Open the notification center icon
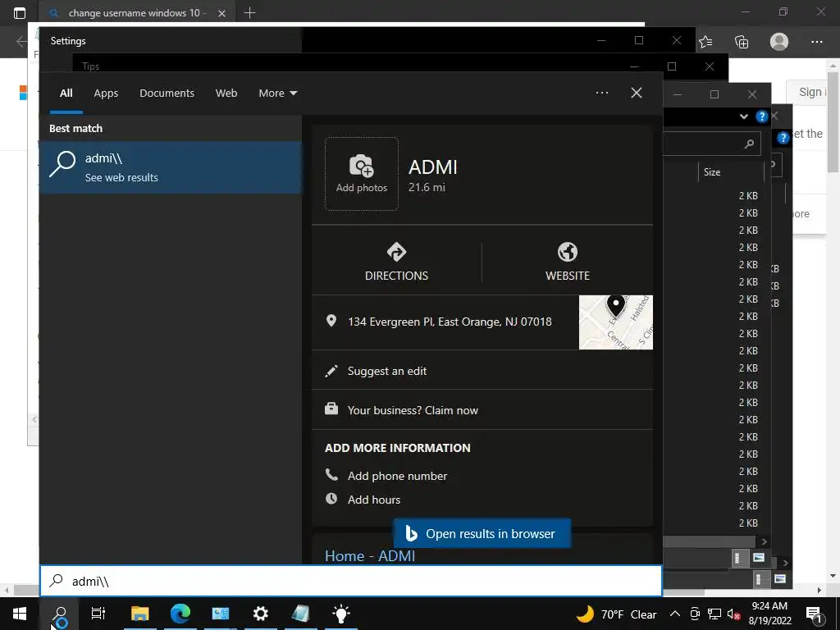 coord(813,614)
